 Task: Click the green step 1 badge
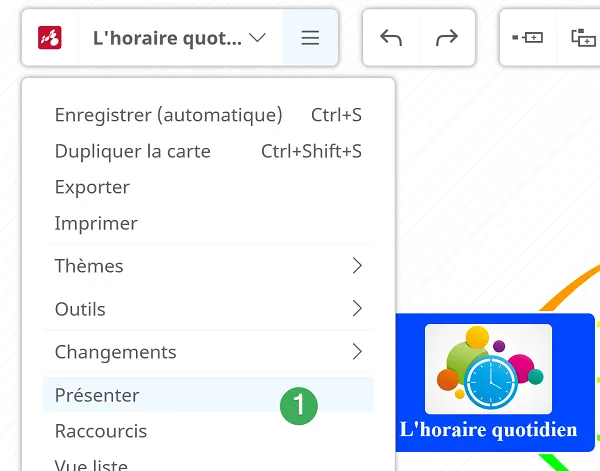click(x=299, y=406)
